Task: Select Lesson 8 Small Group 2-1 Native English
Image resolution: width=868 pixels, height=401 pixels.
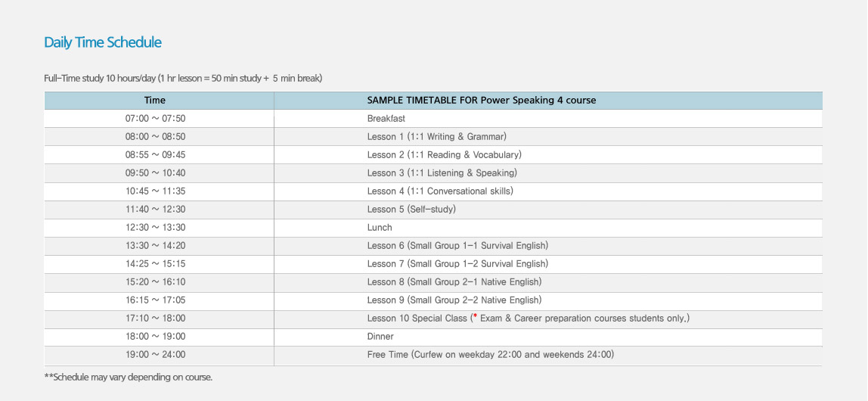Action: (x=454, y=282)
